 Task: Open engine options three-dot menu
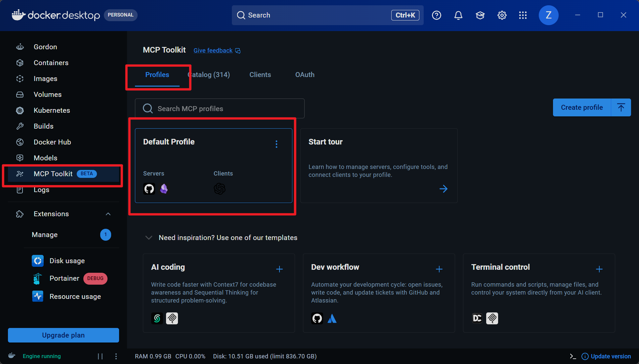(x=116, y=356)
